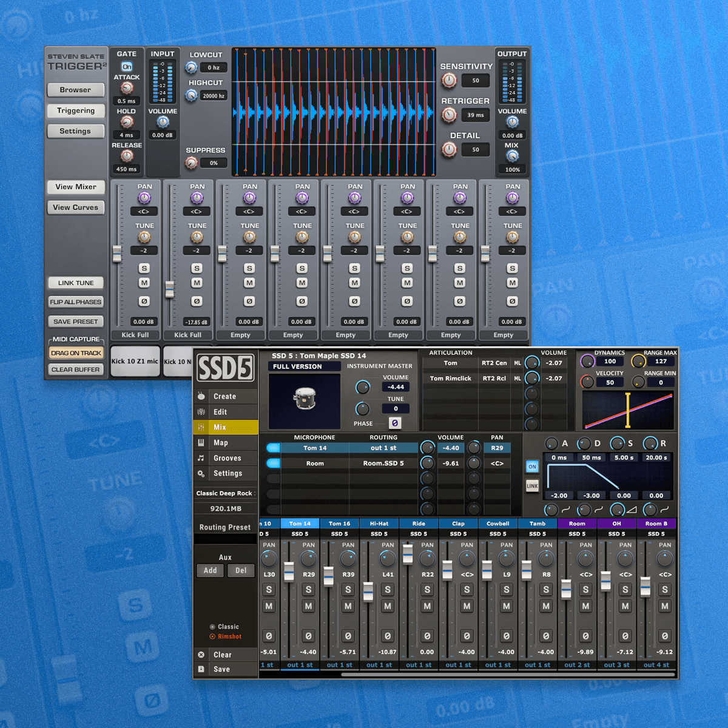Click the Instrument Master Tune knob

362,408
